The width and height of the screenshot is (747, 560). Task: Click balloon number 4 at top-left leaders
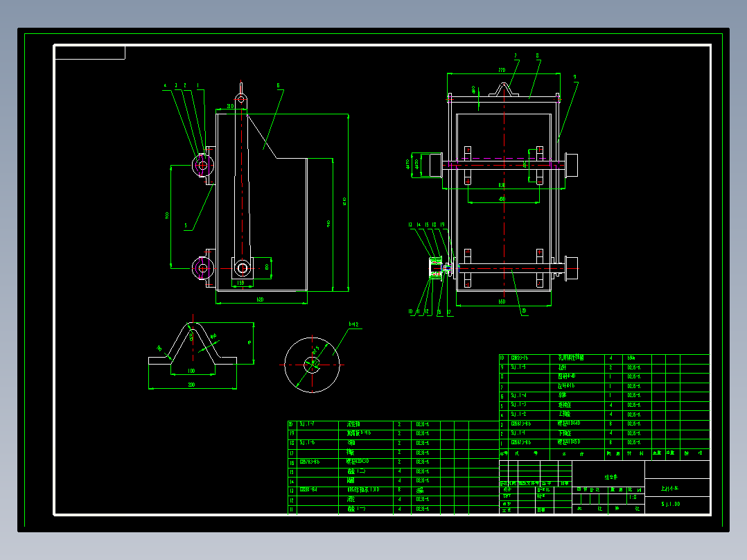(166, 86)
